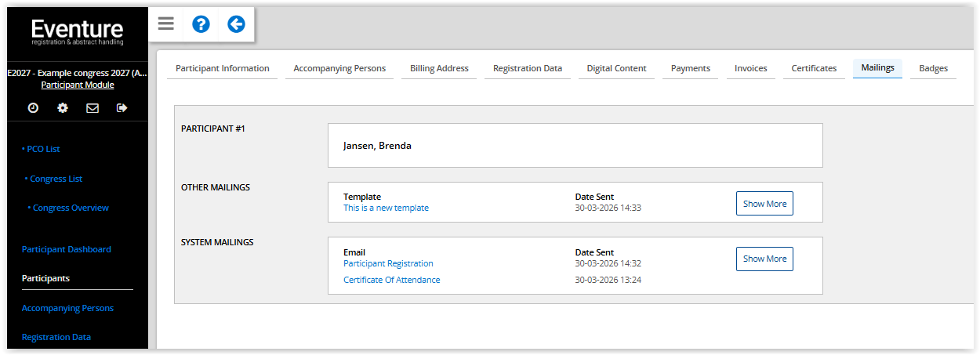Open settings gear icon in sidebar
980x355 pixels.
(x=63, y=108)
